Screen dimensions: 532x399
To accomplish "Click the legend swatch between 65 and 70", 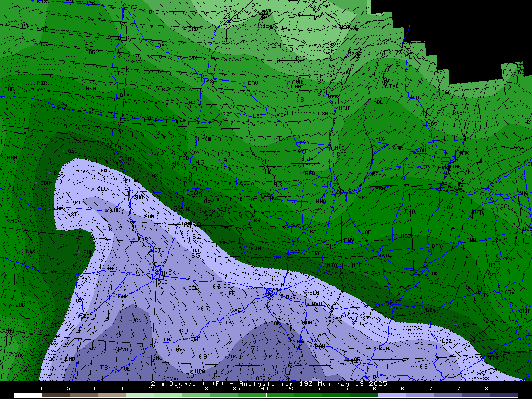I will [x=420, y=395].
